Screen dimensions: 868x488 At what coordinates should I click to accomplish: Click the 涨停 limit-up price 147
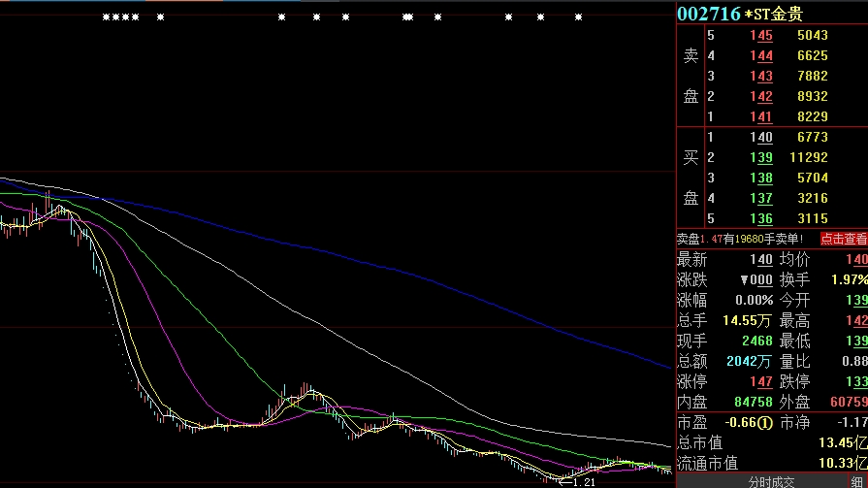point(761,382)
